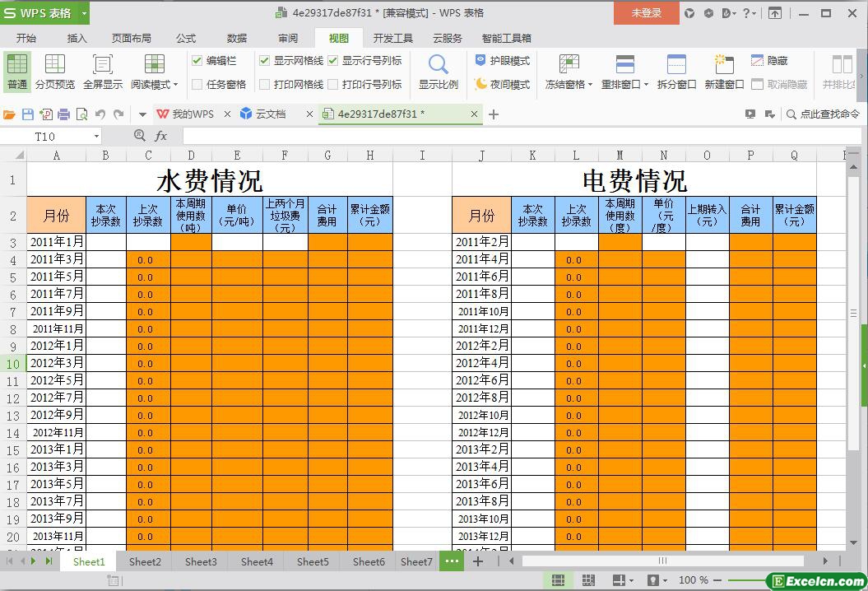This screenshot has width=868, height=591.
Task: Toggle the 显示网格线 gridlines checkbox
Action: (264, 60)
